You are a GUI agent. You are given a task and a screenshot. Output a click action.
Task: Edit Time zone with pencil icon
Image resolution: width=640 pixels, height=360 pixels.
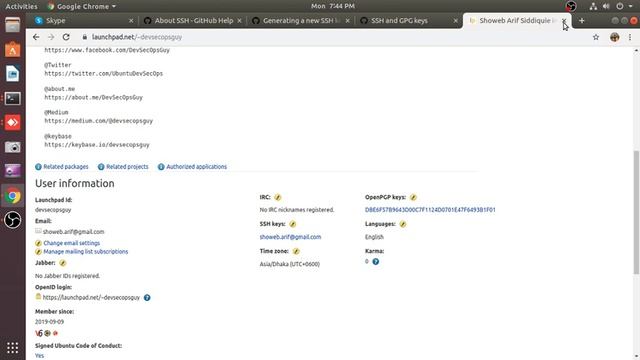click(x=296, y=251)
